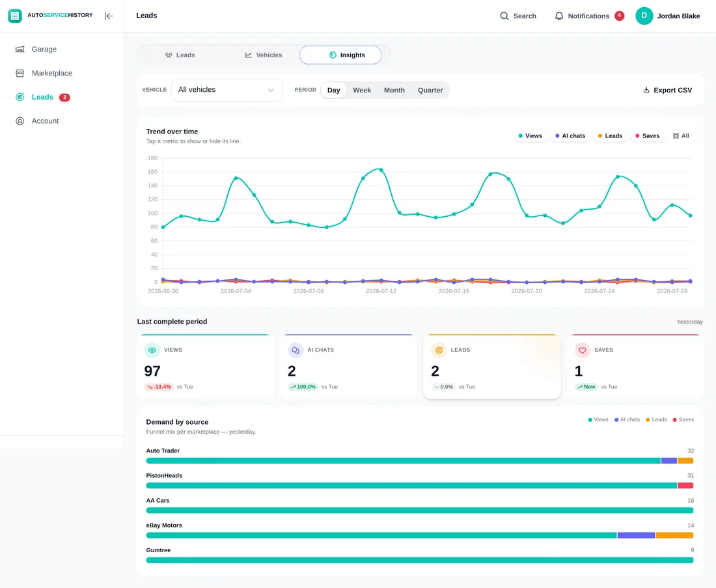Screen dimensions: 716x588
Task: Click the heart icon on the Saves card
Action: [x=582, y=350]
